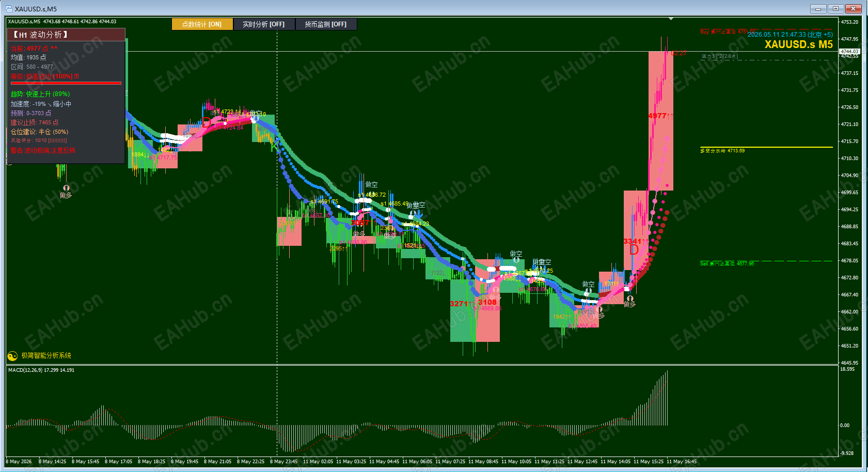The image size is (868, 472).
Task: Click the XAUUSD.s M5 yellow title
Action: [798, 44]
